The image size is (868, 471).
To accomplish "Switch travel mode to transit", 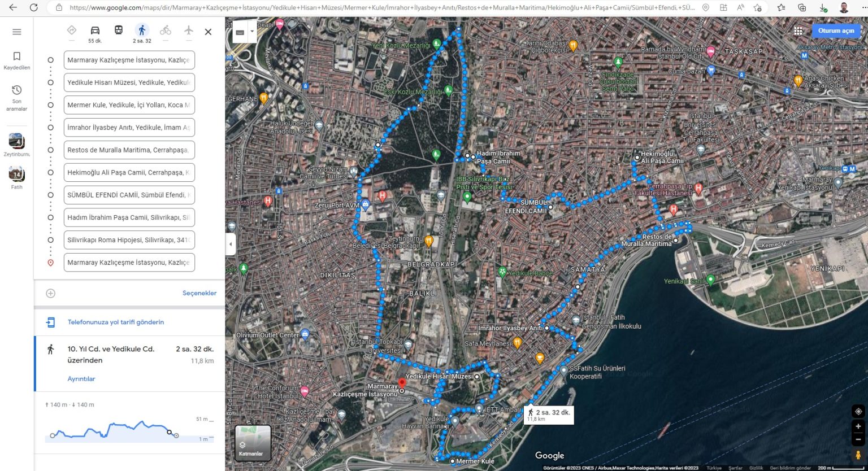I will click(119, 30).
